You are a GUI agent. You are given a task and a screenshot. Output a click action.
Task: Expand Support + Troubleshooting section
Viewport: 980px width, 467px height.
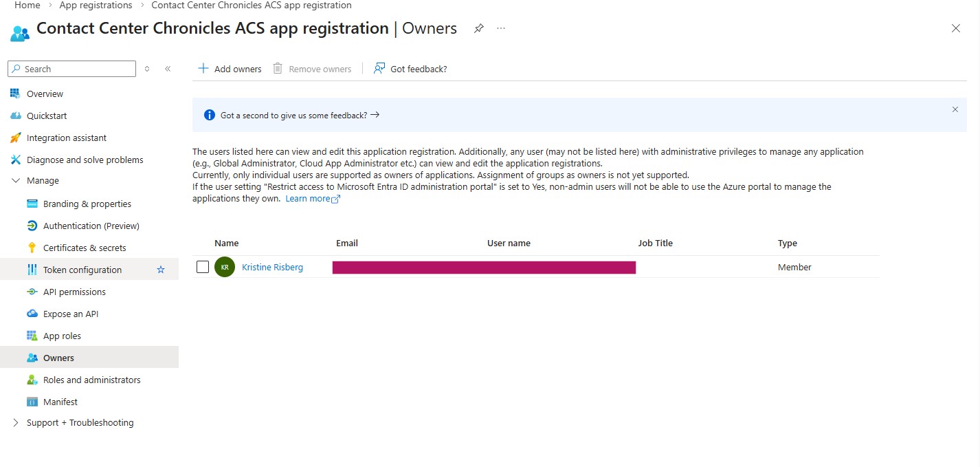(x=16, y=422)
